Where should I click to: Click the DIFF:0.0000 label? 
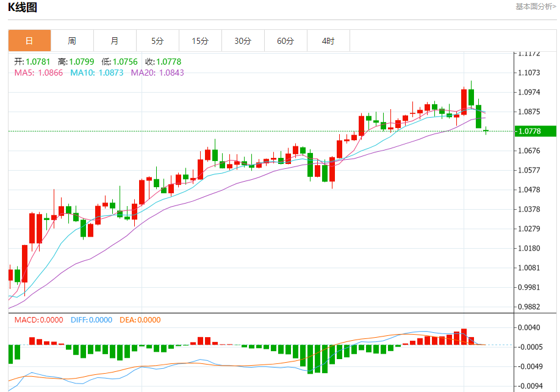click(92, 320)
